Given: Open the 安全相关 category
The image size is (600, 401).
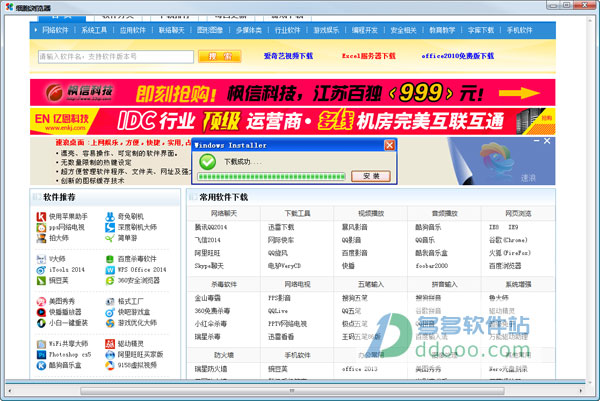Looking at the screenshot, I should [x=403, y=30].
